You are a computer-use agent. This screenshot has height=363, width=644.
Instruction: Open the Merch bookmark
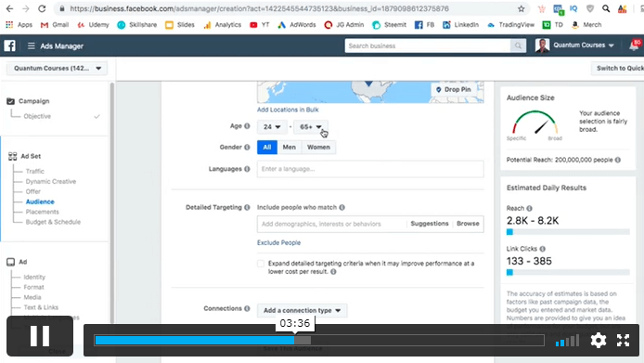point(586,25)
